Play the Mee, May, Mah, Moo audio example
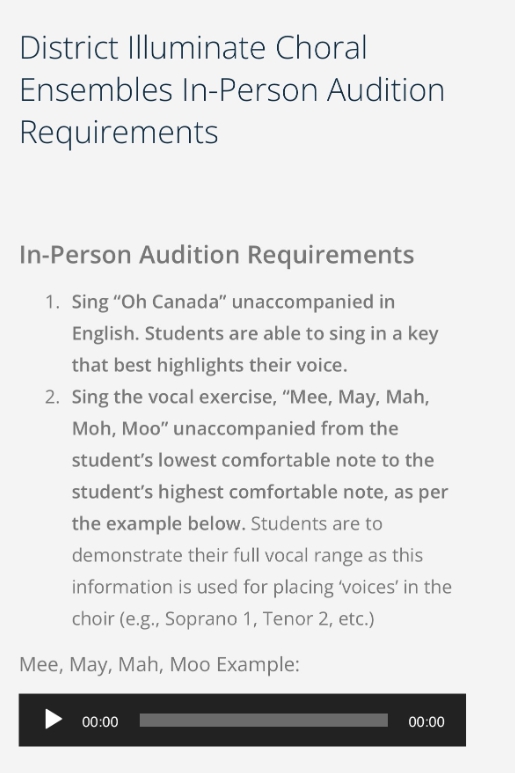 click(x=53, y=719)
